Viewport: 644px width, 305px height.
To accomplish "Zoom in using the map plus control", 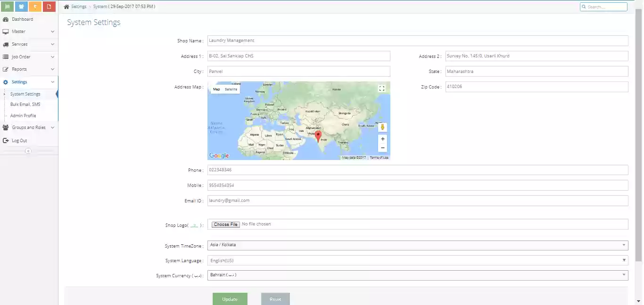I will tap(382, 139).
